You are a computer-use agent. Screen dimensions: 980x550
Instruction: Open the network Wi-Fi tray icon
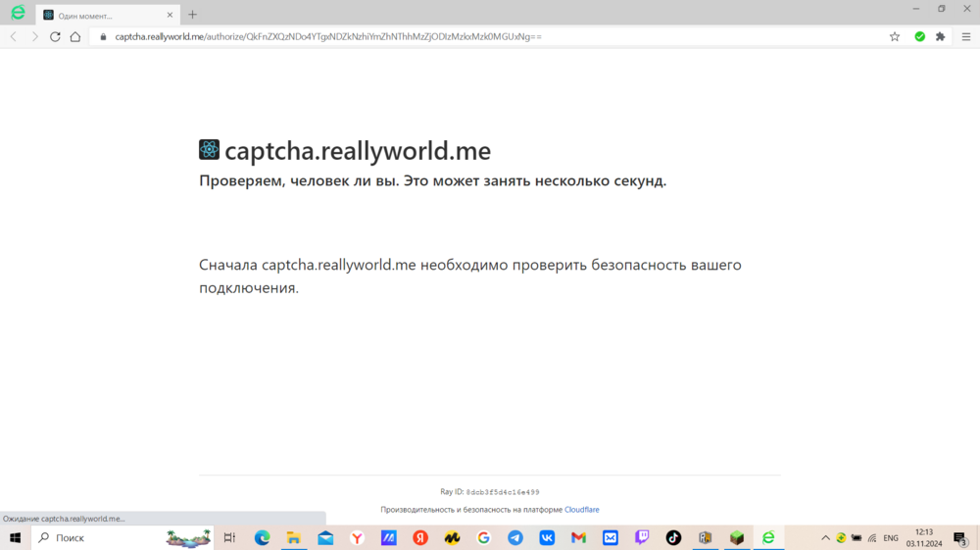click(x=872, y=537)
